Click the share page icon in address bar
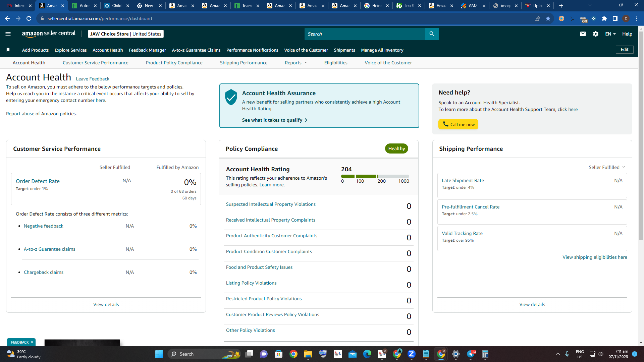The image size is (644, 362). (537, 18)
